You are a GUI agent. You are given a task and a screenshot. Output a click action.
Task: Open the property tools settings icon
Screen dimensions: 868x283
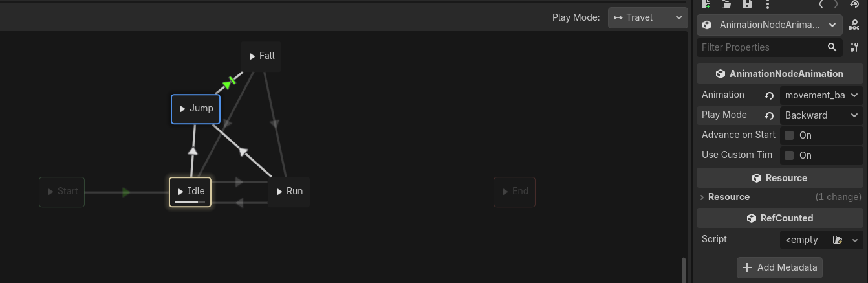tap(854, 47)
